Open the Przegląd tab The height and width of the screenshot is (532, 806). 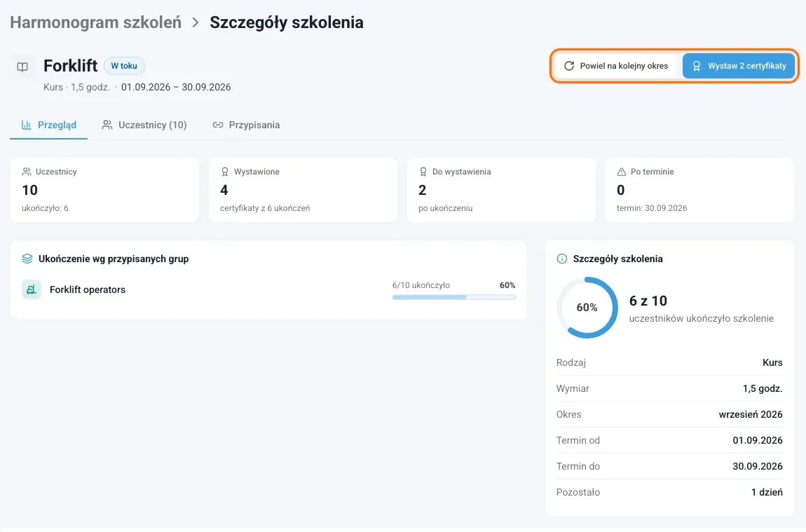(49, 125)
